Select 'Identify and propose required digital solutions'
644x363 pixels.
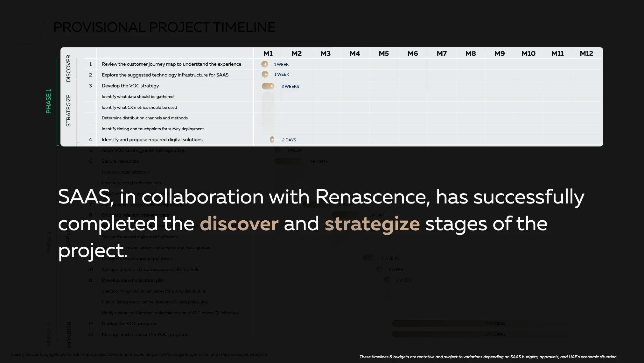(x=152, y=139)
